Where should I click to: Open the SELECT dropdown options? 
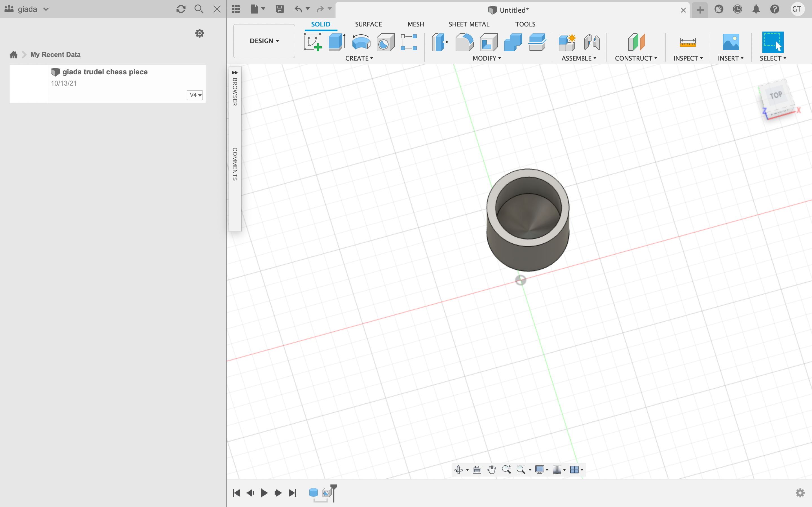click(785, 58)
